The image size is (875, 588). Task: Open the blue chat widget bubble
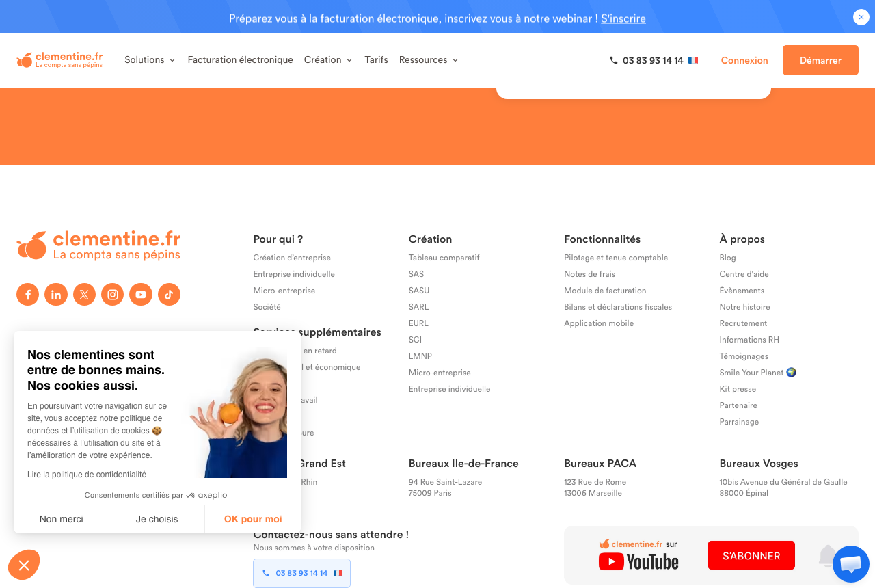[x=850, y=564]
